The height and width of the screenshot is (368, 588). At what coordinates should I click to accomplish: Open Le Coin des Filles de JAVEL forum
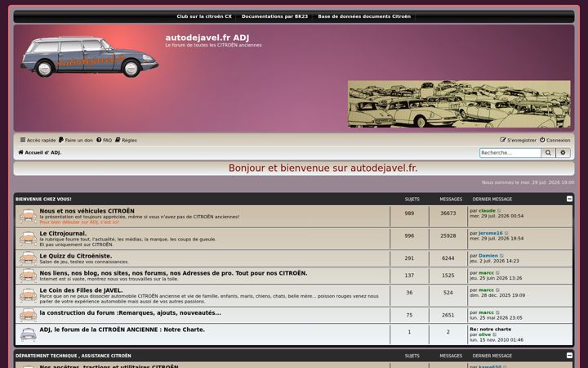pyautogui.click(x=81, y=290)
